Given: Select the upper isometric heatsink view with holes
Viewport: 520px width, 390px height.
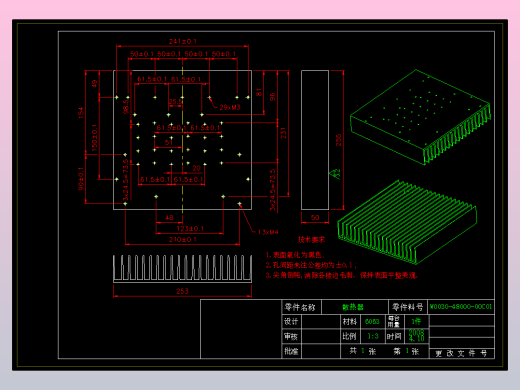Looking at the screenshot, I should 421,117.
